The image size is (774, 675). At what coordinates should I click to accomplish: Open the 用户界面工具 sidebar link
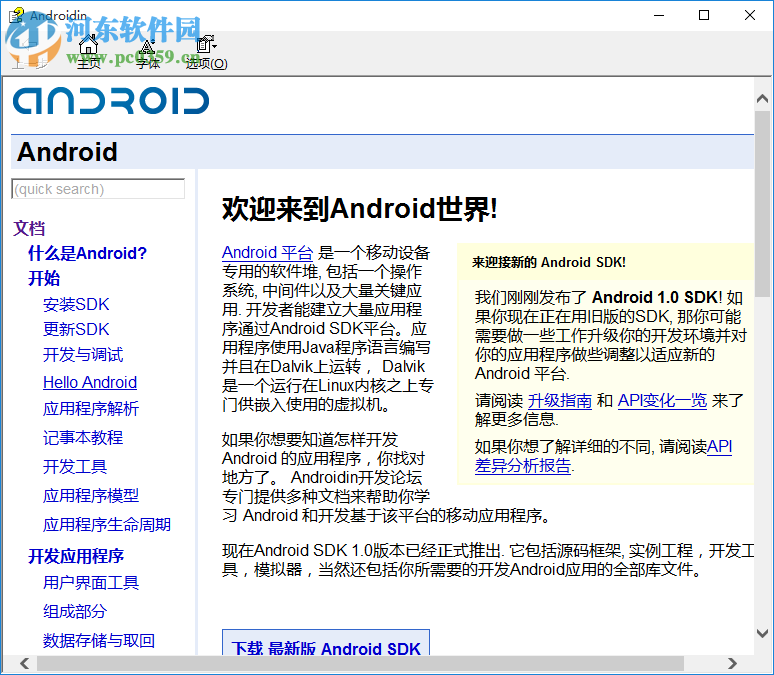91,583
